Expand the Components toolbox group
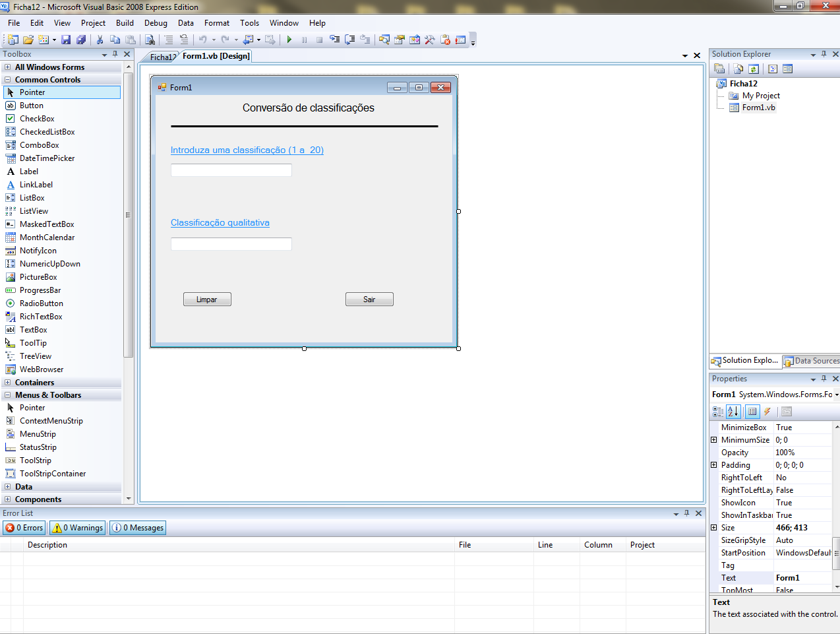 pyautogui.click(x=7, y=499)
